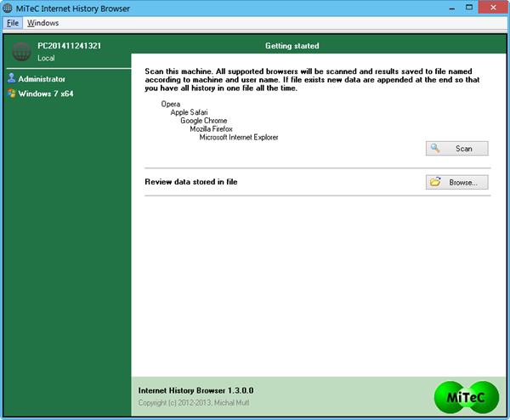Maximize the Internet History Browser window
Viewport: 510px width, 420px height.
coord(469,8)
